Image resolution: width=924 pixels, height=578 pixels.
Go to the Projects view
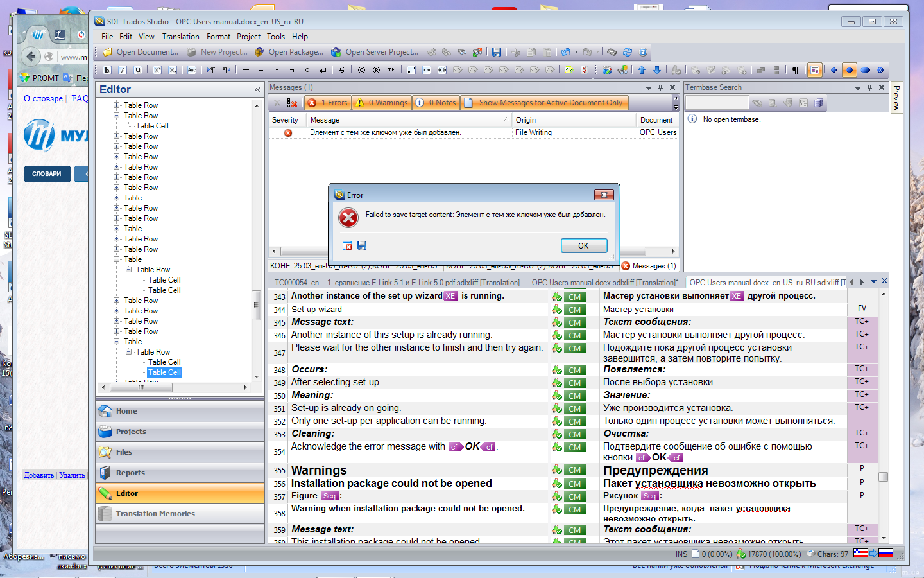click(x=180, y=432)
